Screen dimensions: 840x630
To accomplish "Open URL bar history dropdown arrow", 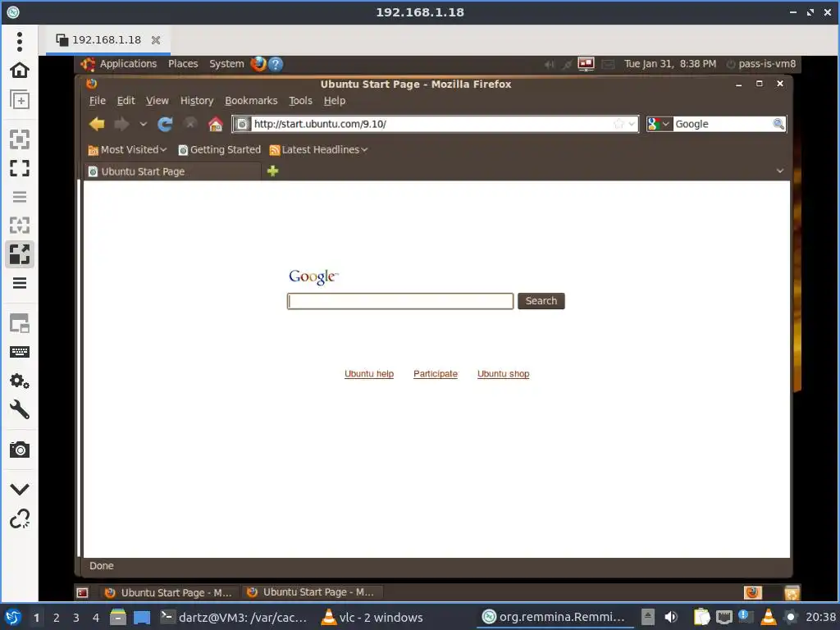I will pyautogui.click(x=632, y=125).
